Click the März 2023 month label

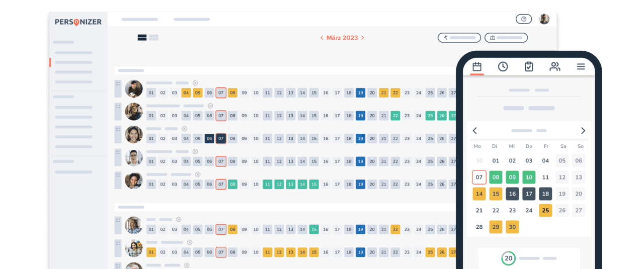[342, 38]
